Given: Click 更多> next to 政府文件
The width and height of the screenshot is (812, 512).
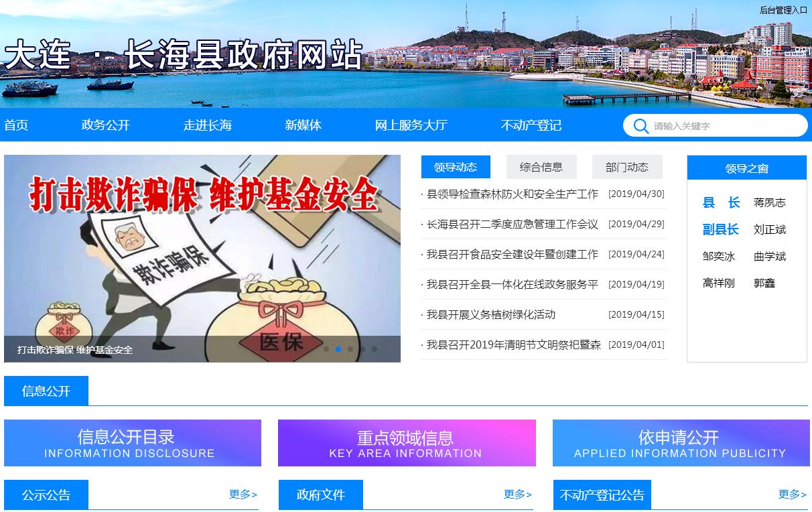Looking at the screenshot, I should [x=518, y=494].
